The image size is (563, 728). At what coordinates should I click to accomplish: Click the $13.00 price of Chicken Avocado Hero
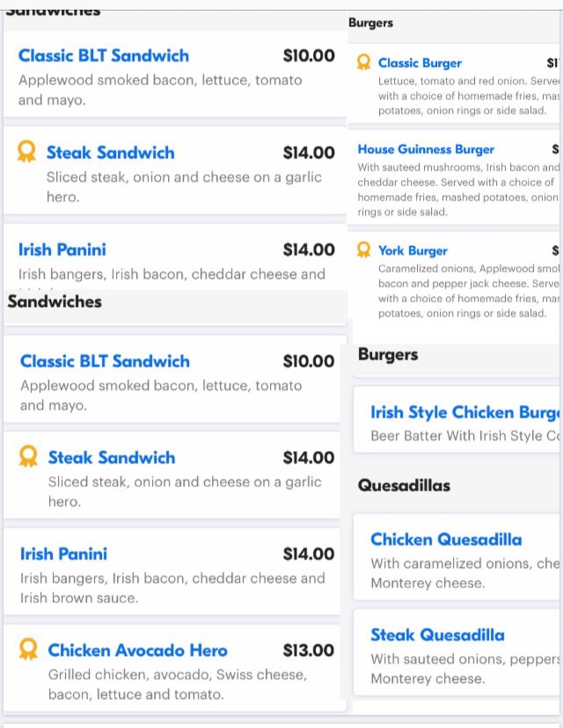tap(308, 651)
